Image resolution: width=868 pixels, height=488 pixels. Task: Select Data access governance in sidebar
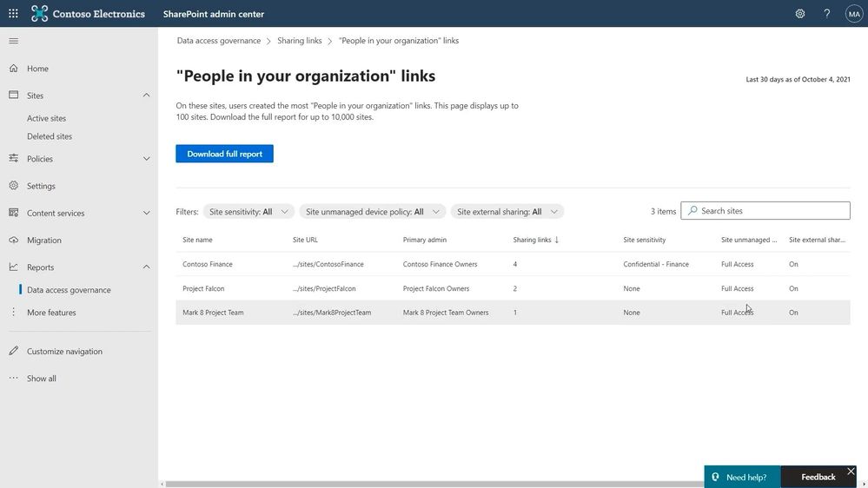coord(69,290)
